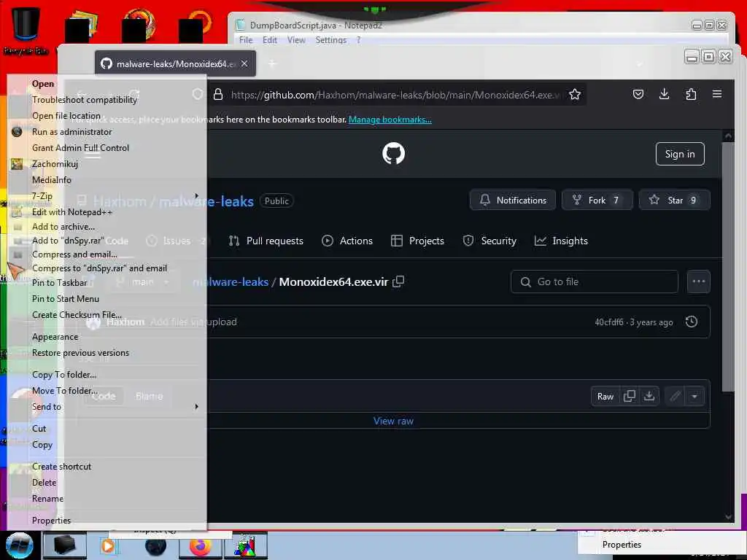Download raw file icon next to Raw
The width and height of the screenshot is (747, 560).
[x=649, y=396]
